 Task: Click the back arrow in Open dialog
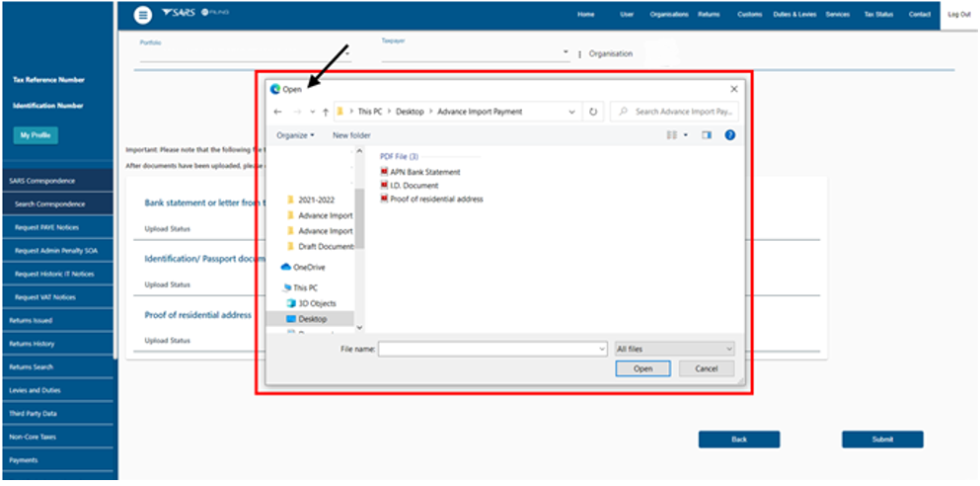[278, 113]
